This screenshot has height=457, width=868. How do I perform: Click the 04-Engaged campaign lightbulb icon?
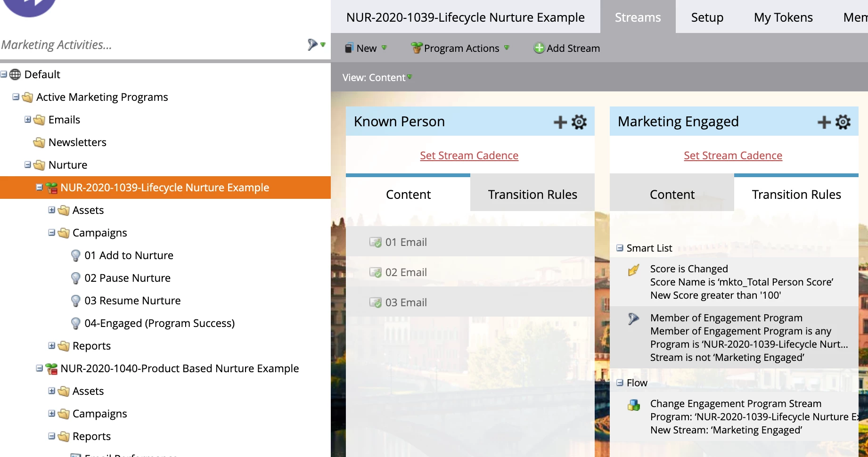[x=75, y=323]
